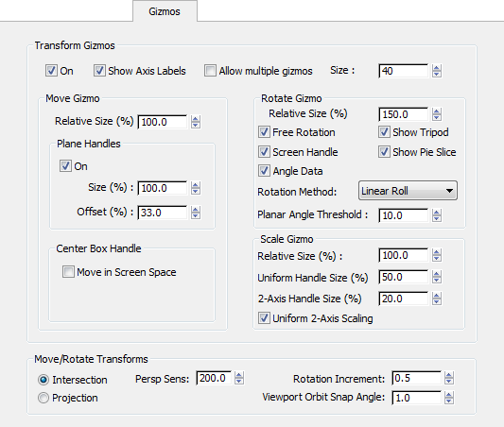Click the Persp Sens spinner arrows
The height and width of the screenshot is (427, 504).
(239, 378)
